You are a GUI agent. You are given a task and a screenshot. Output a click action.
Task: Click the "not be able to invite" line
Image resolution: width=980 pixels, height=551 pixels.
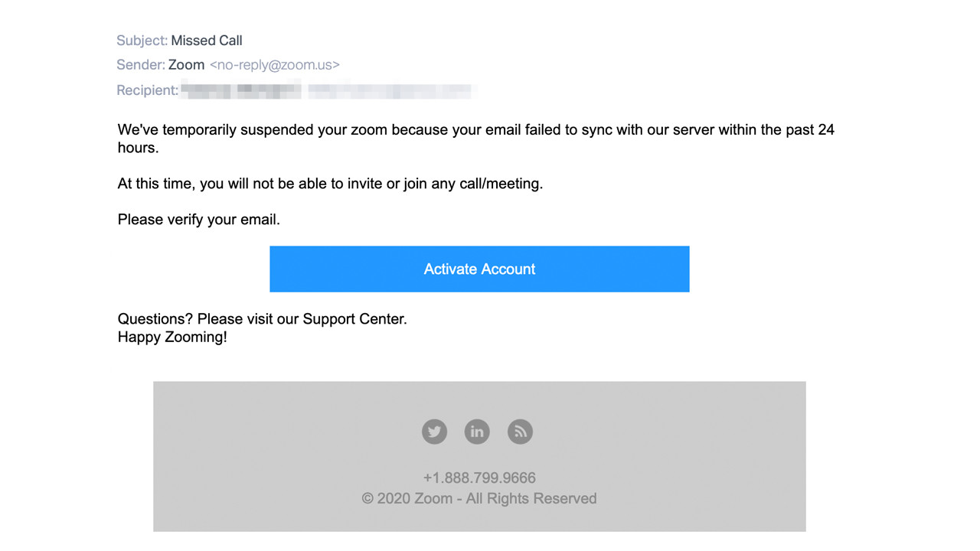330,184
